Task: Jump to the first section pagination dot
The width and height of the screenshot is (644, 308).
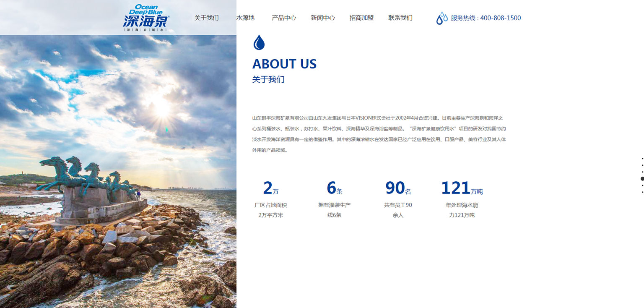Action: pyautogui.click(x=642, y=159)
